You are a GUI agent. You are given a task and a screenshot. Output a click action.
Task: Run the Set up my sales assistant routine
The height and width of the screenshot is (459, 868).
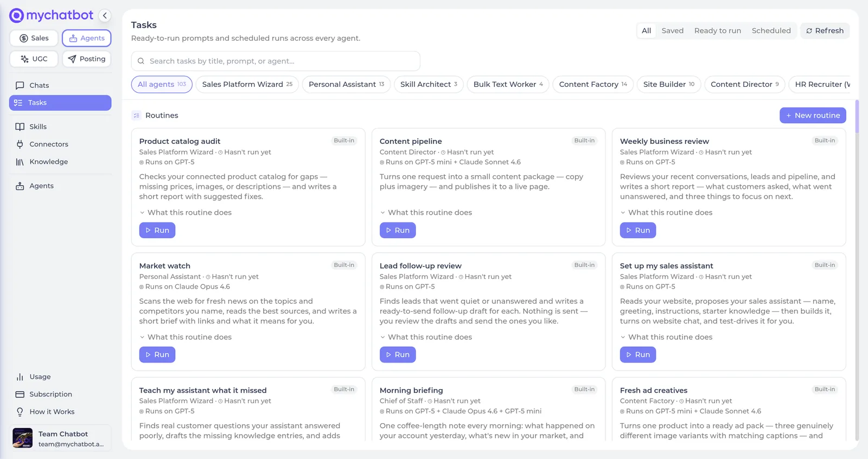638,355
